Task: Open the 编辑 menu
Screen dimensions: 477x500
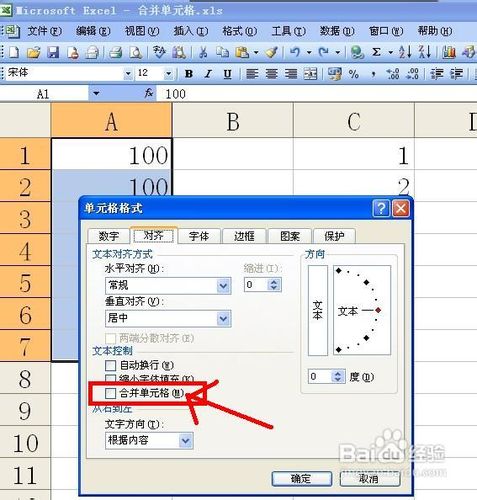Action: (93, 31)
